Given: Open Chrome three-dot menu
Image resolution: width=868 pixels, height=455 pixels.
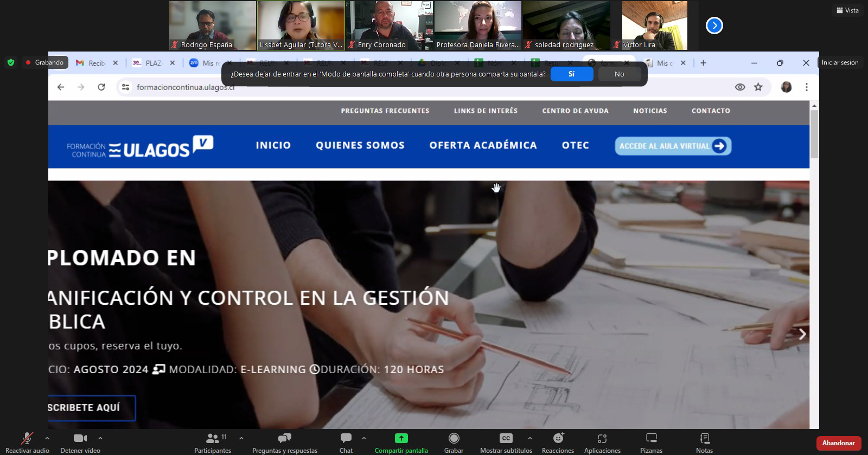Looking at the screenshot, I should [807, 87].
